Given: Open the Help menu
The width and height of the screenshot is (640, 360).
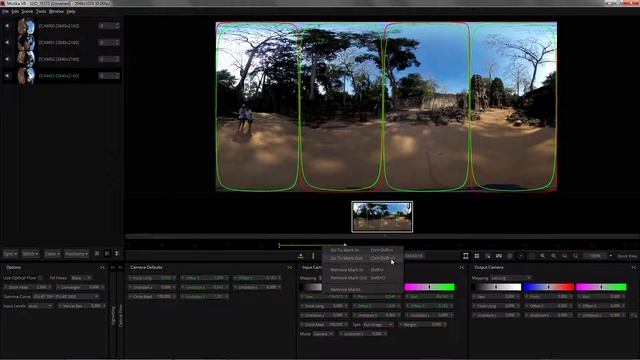Looking at the screenshot, I should pyautogui.click(x=71, y=11).
